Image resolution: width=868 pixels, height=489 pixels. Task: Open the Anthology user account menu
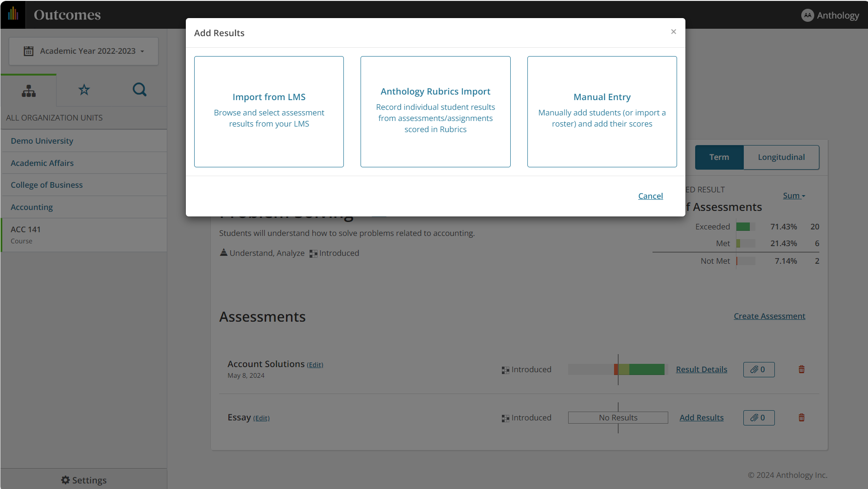830,15
